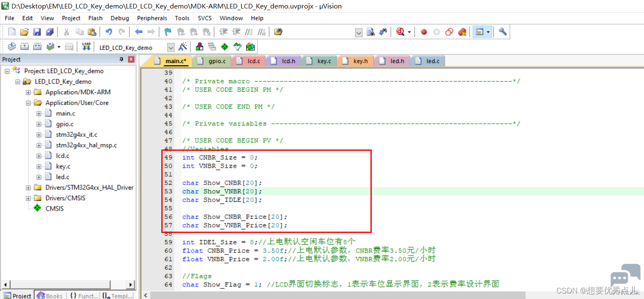Open the Peripherals menu

point(152,18)
